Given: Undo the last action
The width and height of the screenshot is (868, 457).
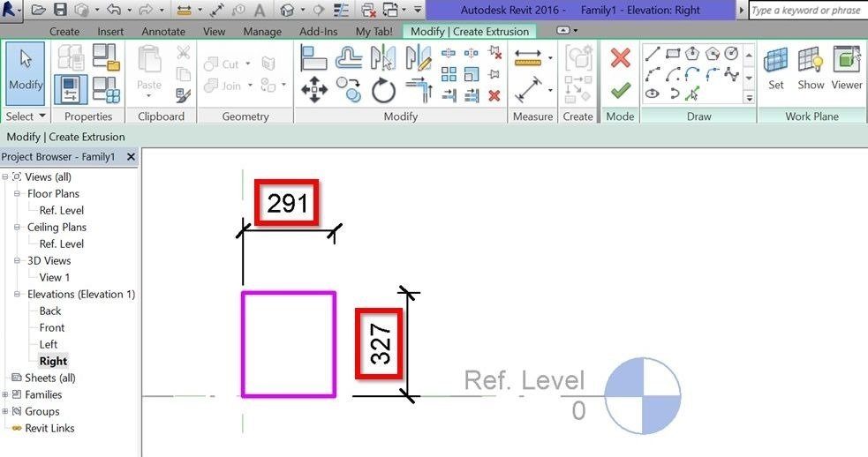Looking at the screenshot, I should [x=114, y=10].
